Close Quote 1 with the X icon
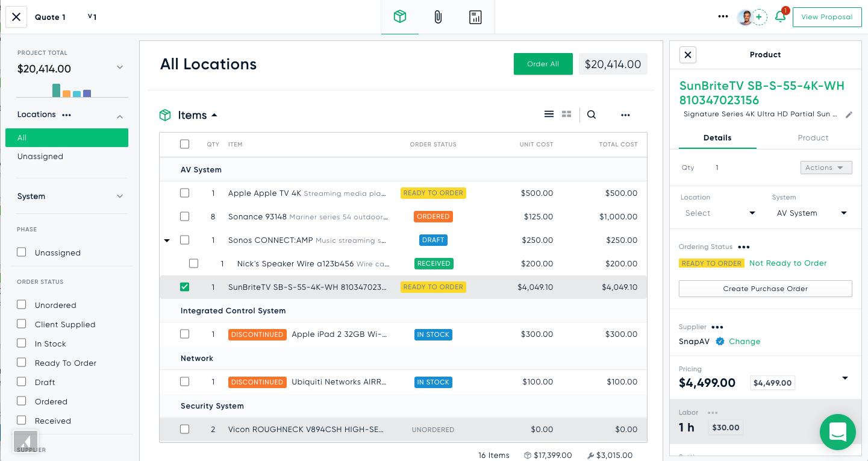This screenshot has width=868, height=461. pyautogui.click(x=16, y=17)
